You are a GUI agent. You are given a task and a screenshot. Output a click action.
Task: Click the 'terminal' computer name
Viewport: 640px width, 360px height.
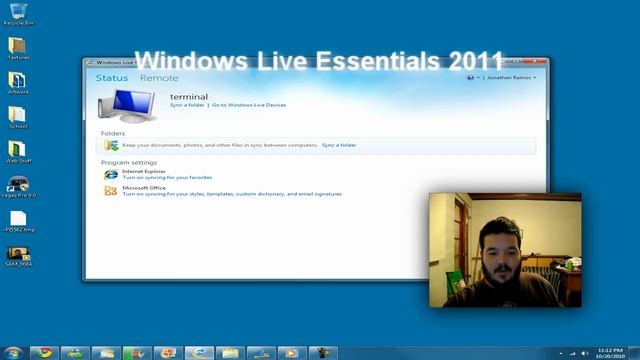pyautogui.click(x=189, y=97)
